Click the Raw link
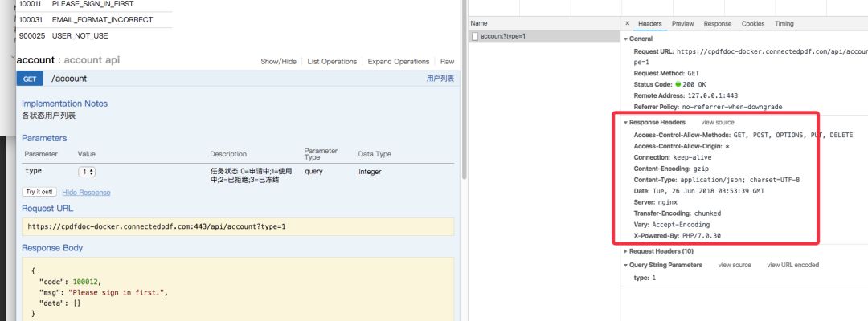Screen dimensions: 868x321 point(448,61)
